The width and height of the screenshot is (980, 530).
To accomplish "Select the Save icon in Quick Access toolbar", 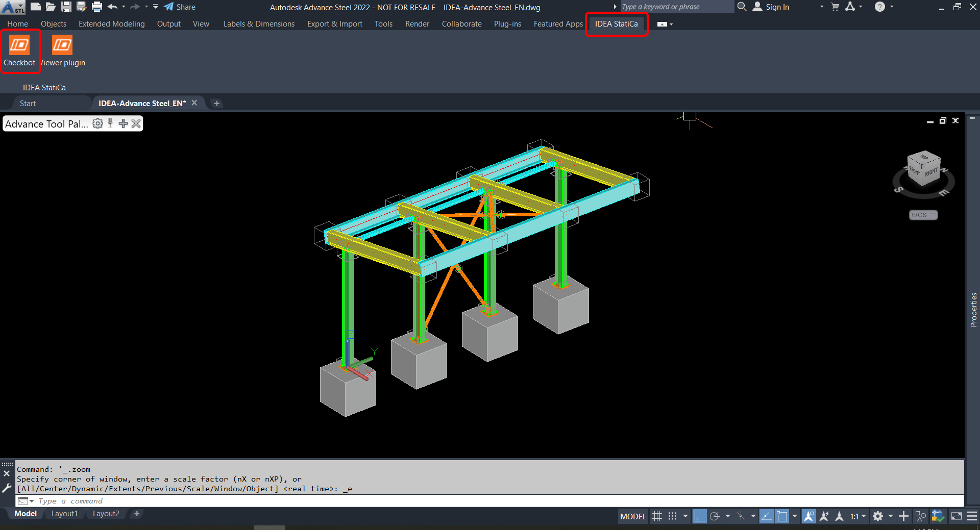I will pos(66,7).
